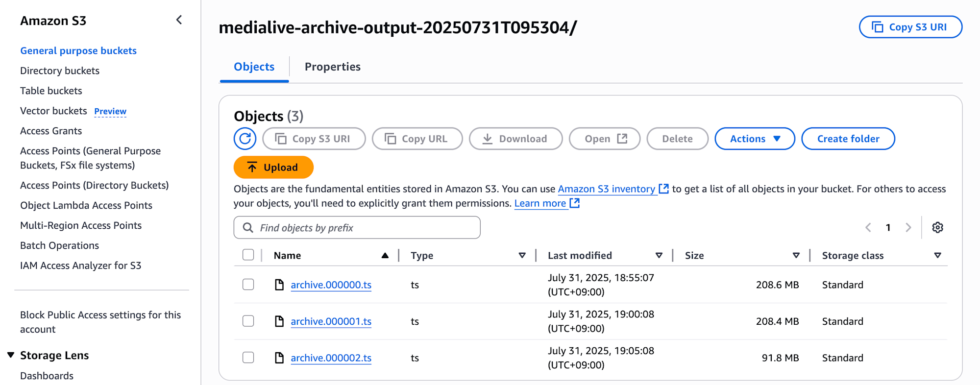The width and height of the screenshot is (980, 385).
Task: Sort objects by Name column arrow
Action: [385, 255]
